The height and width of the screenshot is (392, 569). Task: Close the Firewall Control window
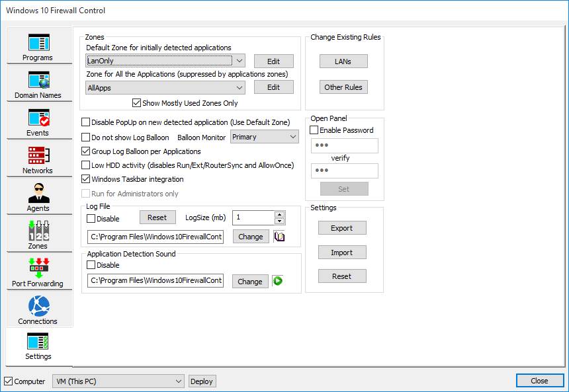click(x=540, y=381)
